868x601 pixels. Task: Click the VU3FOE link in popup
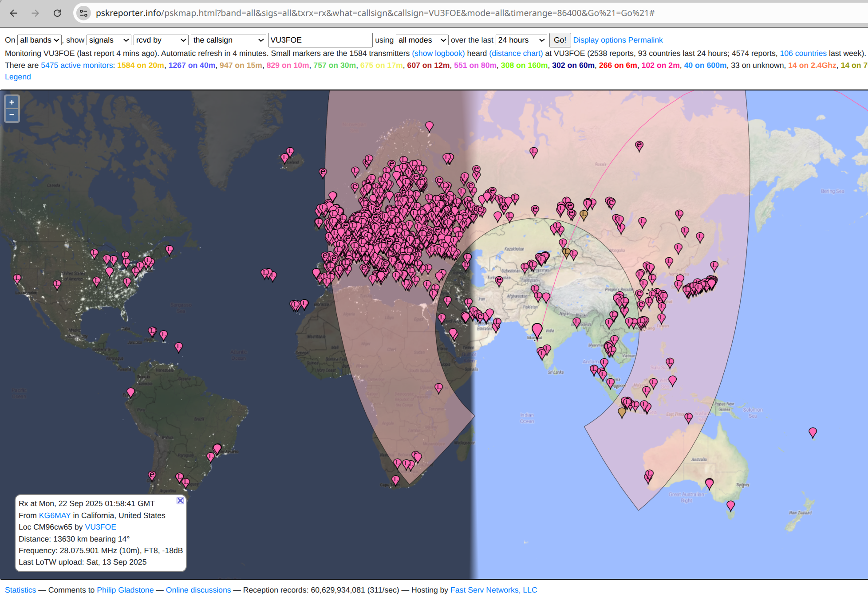[101, 527]
